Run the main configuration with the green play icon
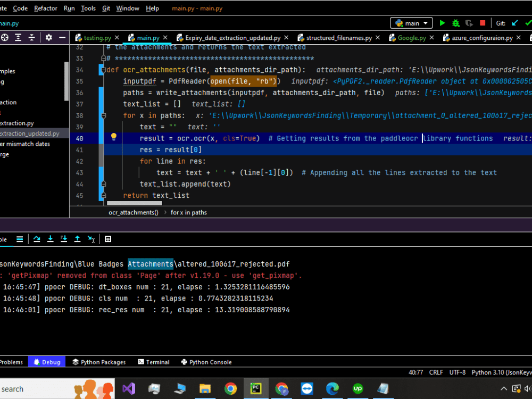This screenshot has height=399, width=532. 443,23
